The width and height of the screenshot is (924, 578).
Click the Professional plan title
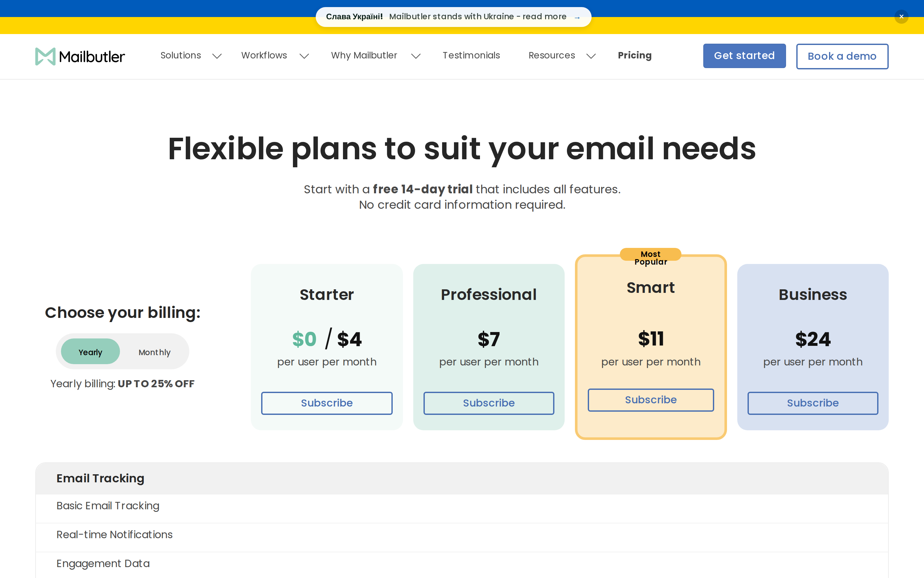coord(489,294)
